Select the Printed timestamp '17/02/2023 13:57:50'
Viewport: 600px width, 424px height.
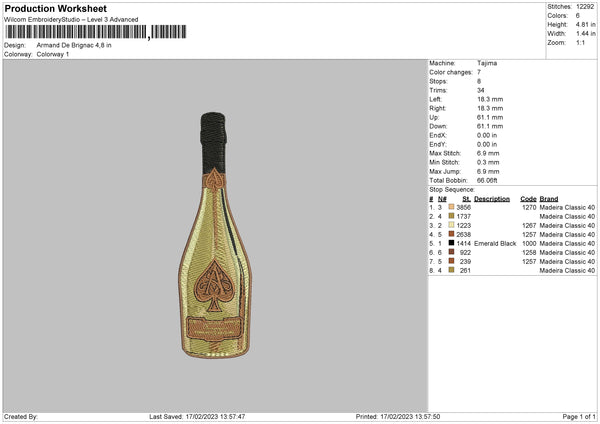[410, 416]
